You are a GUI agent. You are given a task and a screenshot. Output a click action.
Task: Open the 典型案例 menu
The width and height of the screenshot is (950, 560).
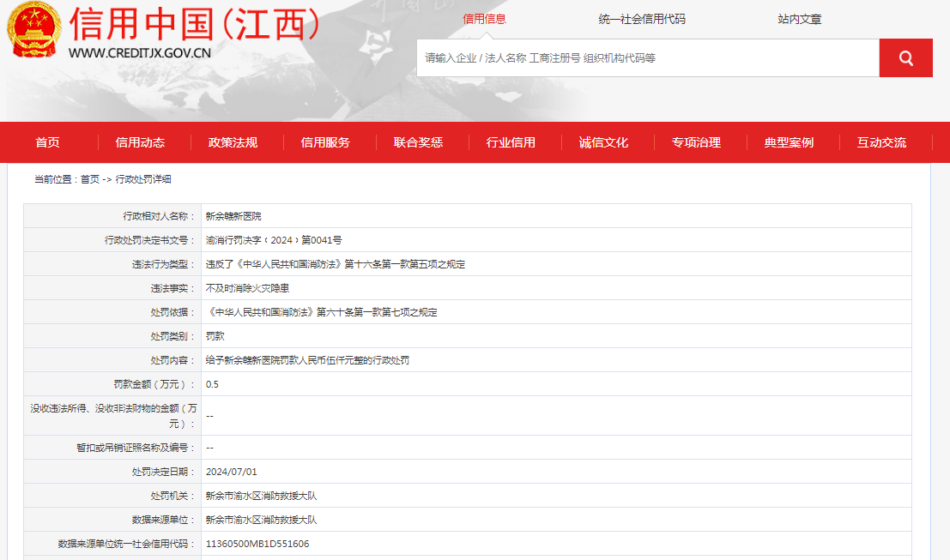pyautogui.click(x=789, y=142)
